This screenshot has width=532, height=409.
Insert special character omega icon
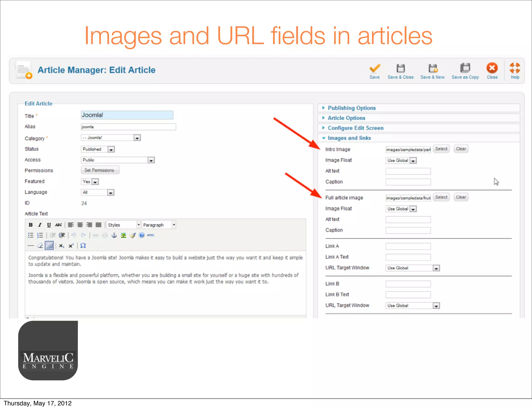point(83,246)
